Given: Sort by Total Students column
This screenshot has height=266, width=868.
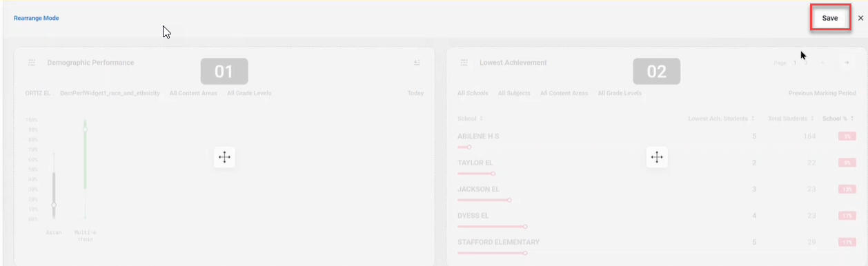Looking at the screenshot, I should 791,119.
